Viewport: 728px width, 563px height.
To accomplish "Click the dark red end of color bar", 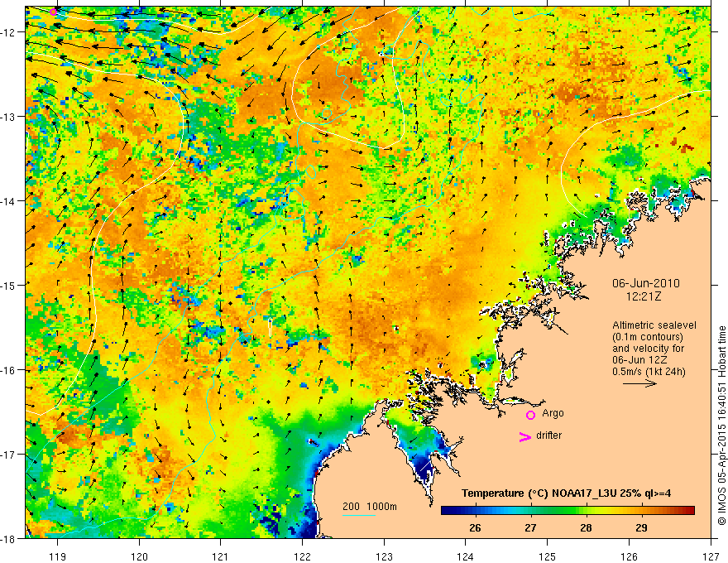I will (x=690, y=510).
